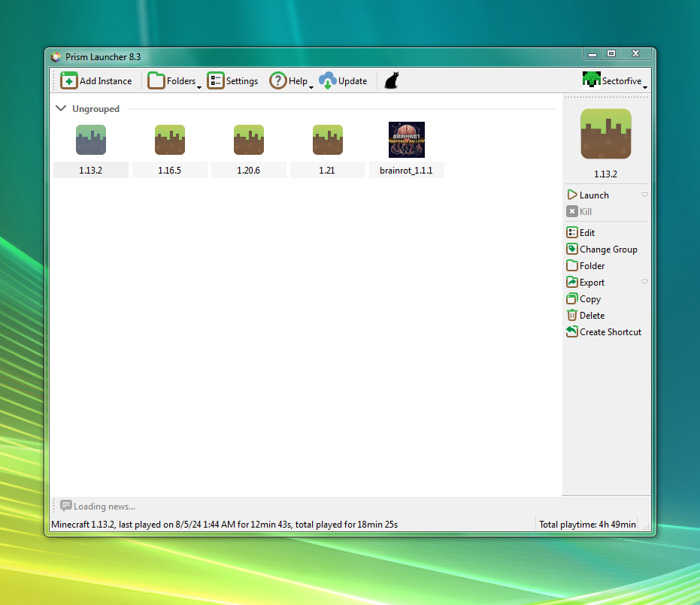This screenshot has width=700, height=605.
Task: Select the brainrot_1.1.1 modpack instance
Action: (406, 141)
